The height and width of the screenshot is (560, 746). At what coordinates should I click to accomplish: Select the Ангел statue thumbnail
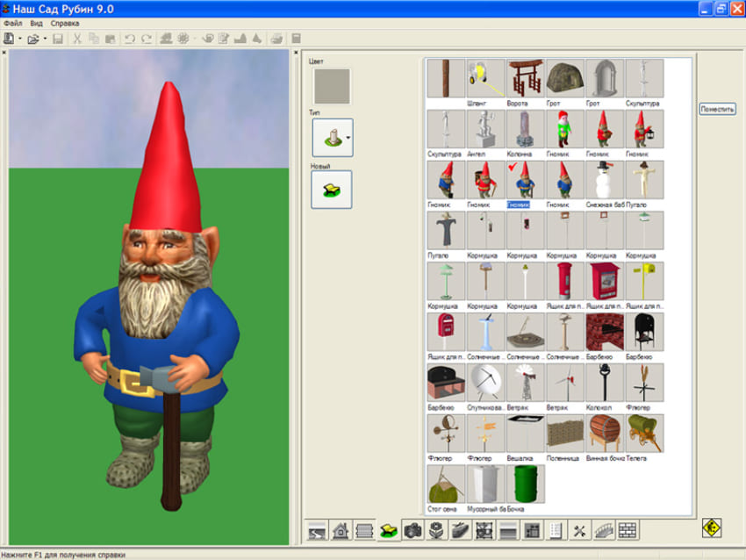click(x=485, y=129)
